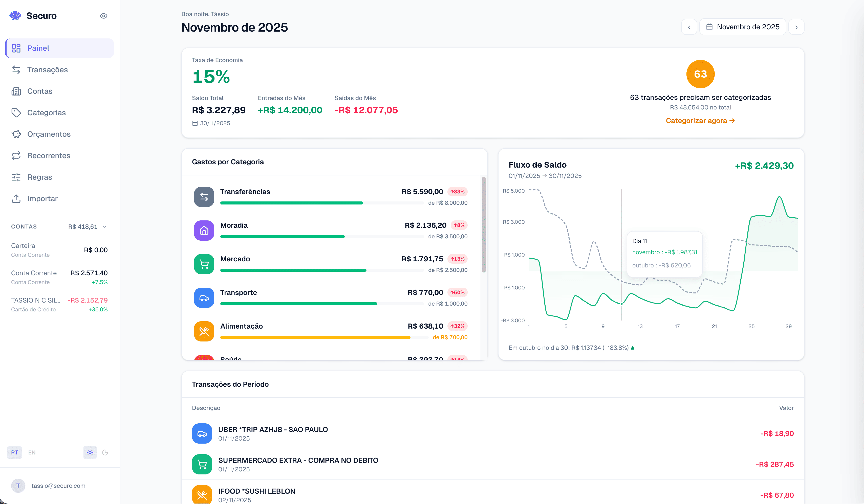Click the Transporte car category icon
Viewport: 864px width, 504px height.
pyautogui.click(x=204, y=297)
